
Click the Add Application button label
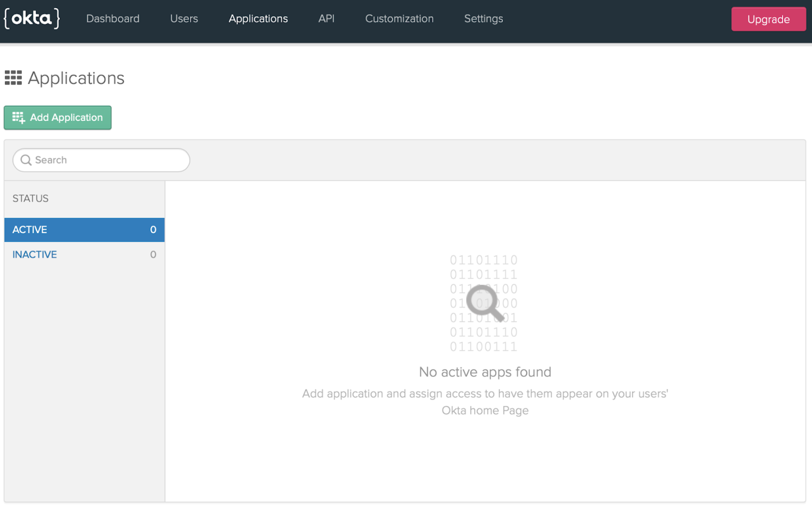pos(66,118)
